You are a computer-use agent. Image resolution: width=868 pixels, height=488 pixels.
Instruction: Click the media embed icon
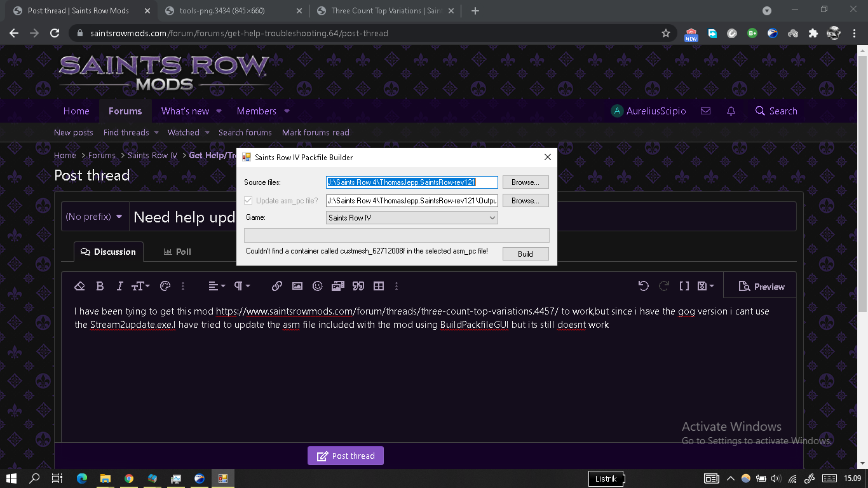point(338,287)
